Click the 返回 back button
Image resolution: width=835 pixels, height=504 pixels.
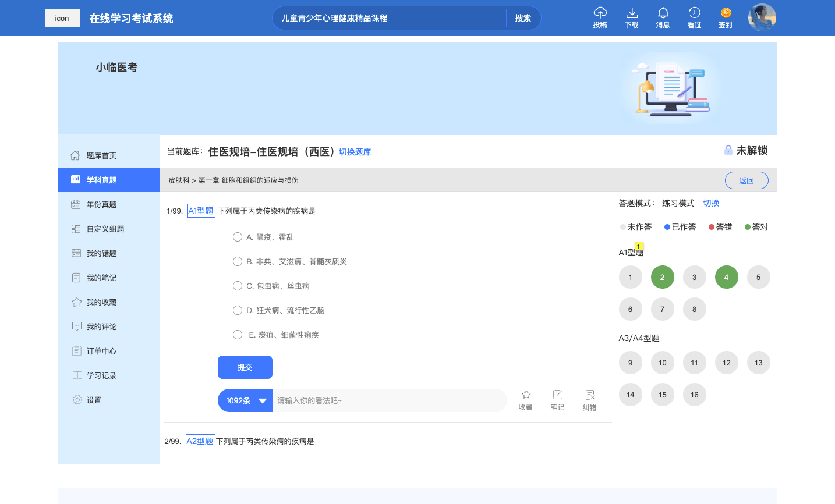click(746, 180)
